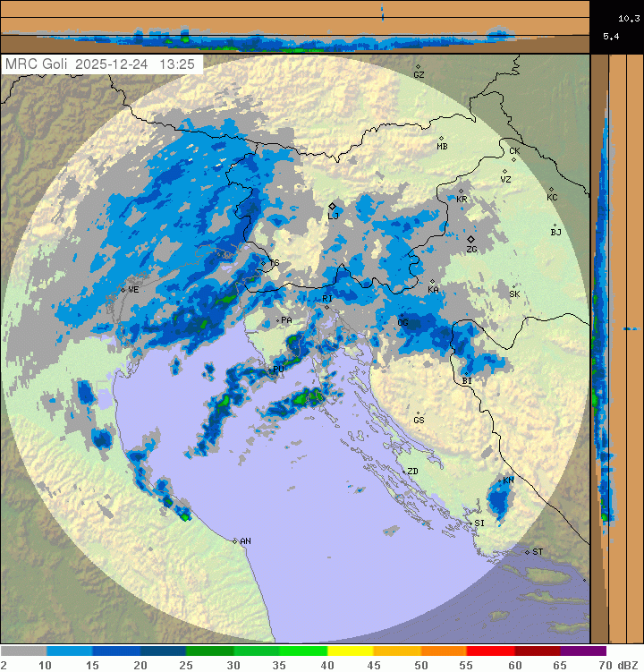Click the 10.3 height label top right
Image resolution: width=644 pixels, height=672 pixels.
tap(628, 18)
